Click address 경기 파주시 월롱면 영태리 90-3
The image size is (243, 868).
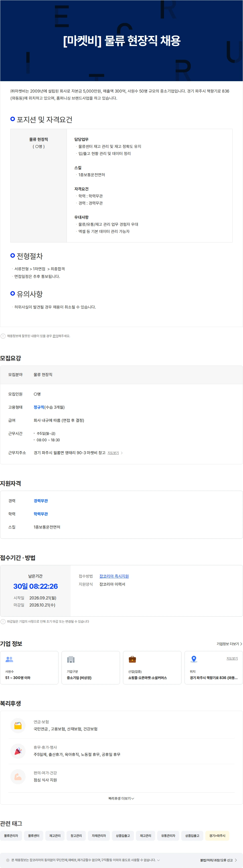(60, 452)
